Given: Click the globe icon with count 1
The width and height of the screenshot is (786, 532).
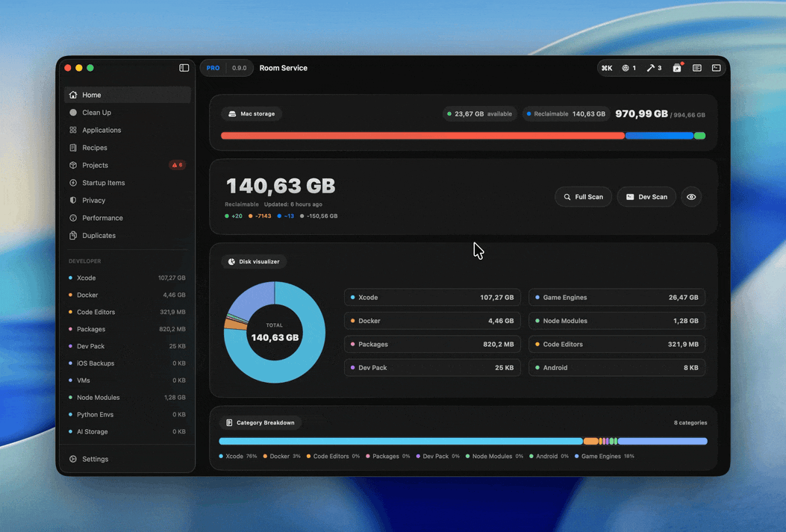Looking at the screenshot, I should (629, 68).
